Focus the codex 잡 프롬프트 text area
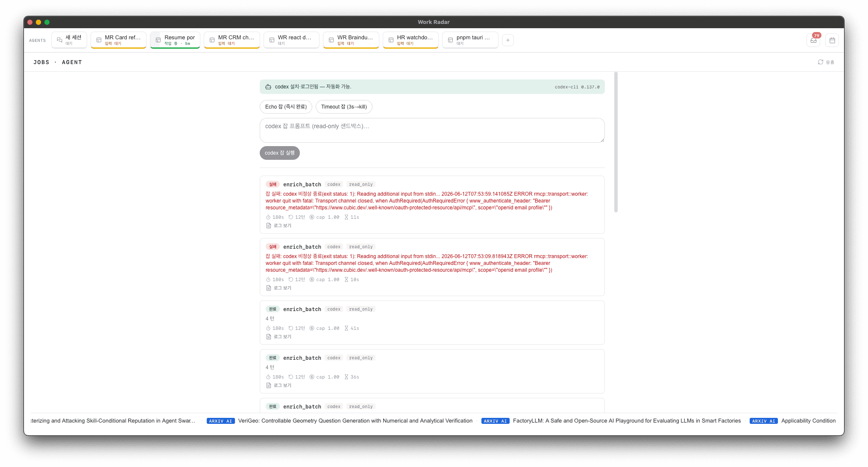Screen dimensions: 868x467 coord(432,130)
